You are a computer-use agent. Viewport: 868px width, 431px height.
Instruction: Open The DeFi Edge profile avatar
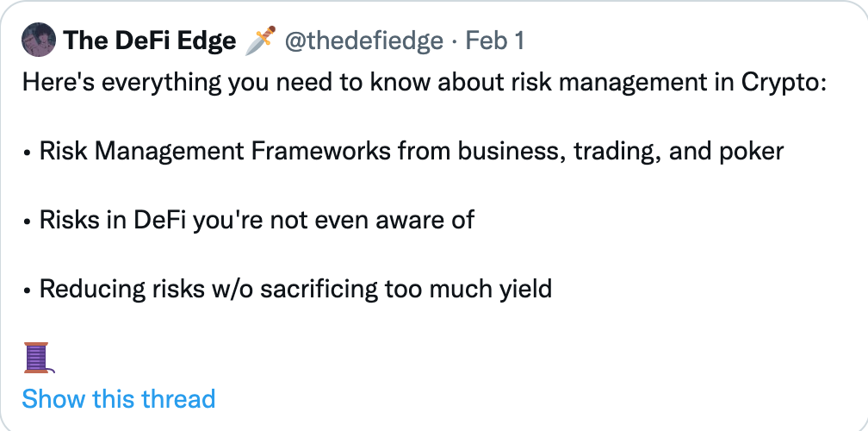pos(39,40)
